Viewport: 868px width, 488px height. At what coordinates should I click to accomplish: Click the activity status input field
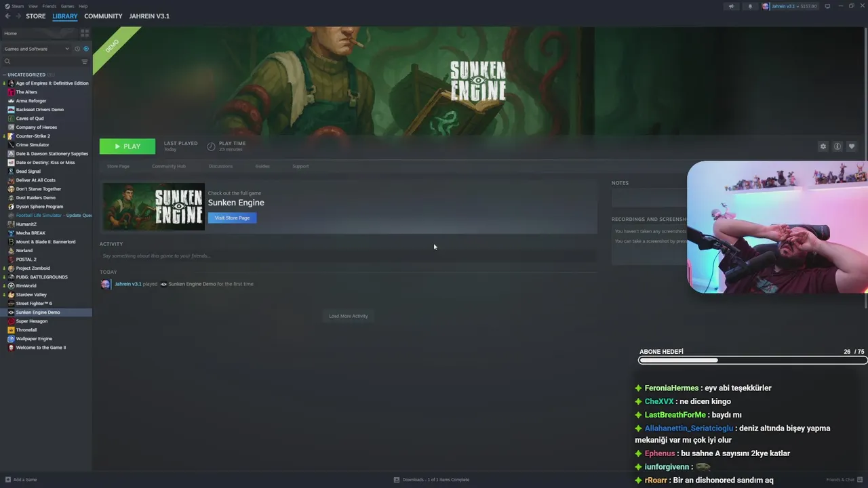348,256
